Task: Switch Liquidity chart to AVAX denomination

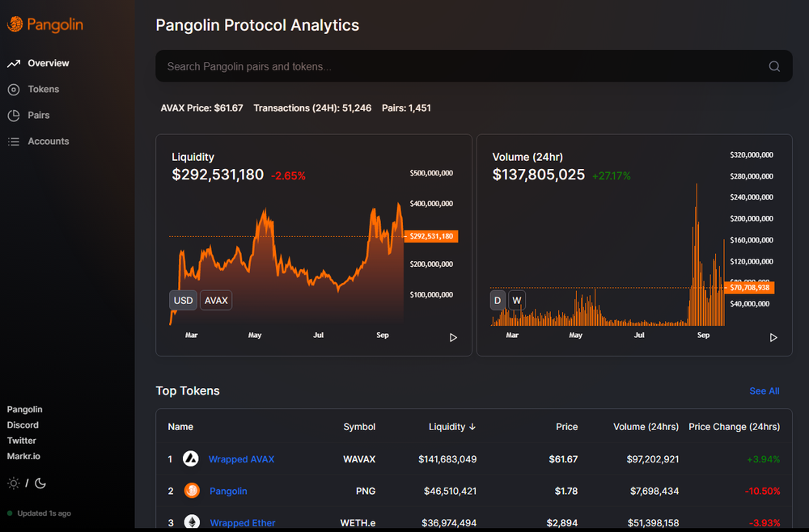Action: (x=215, y=300)
